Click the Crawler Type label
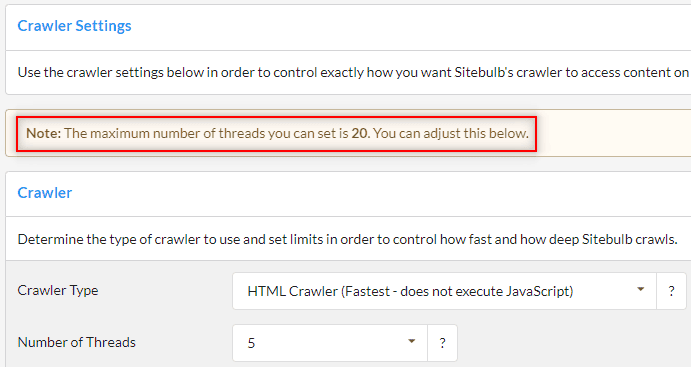 [x=58, y=291]
